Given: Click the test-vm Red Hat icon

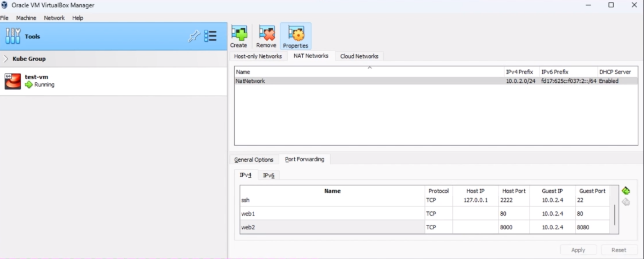Looking at the screenshot, I should pos(12,81).
